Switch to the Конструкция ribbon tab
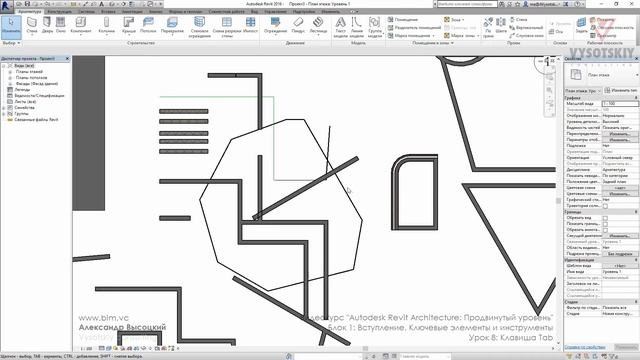This screenshot has height=360, width=640. pyautogui.click(x=60, y=12)
